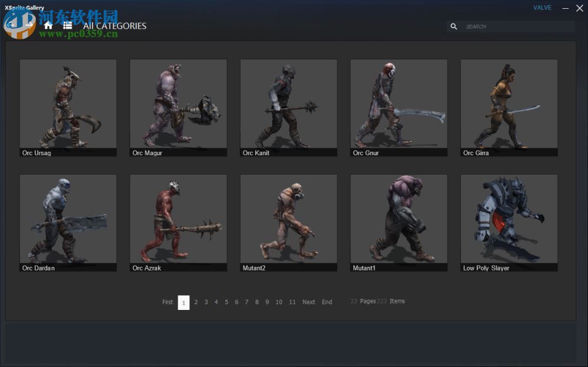This screenshot has height=367, width=588.
Task: Open the VALVE link
Action: click(542, 8)
